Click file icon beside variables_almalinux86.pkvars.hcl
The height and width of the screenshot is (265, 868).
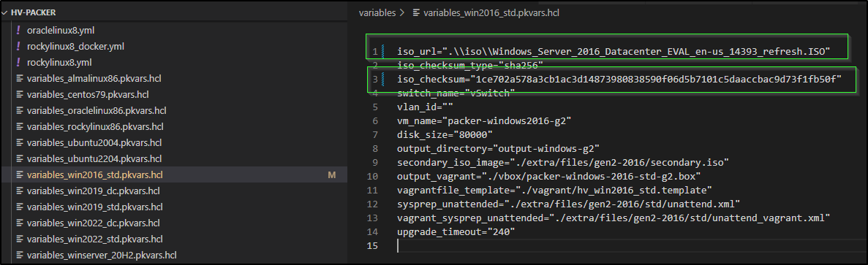20,78
